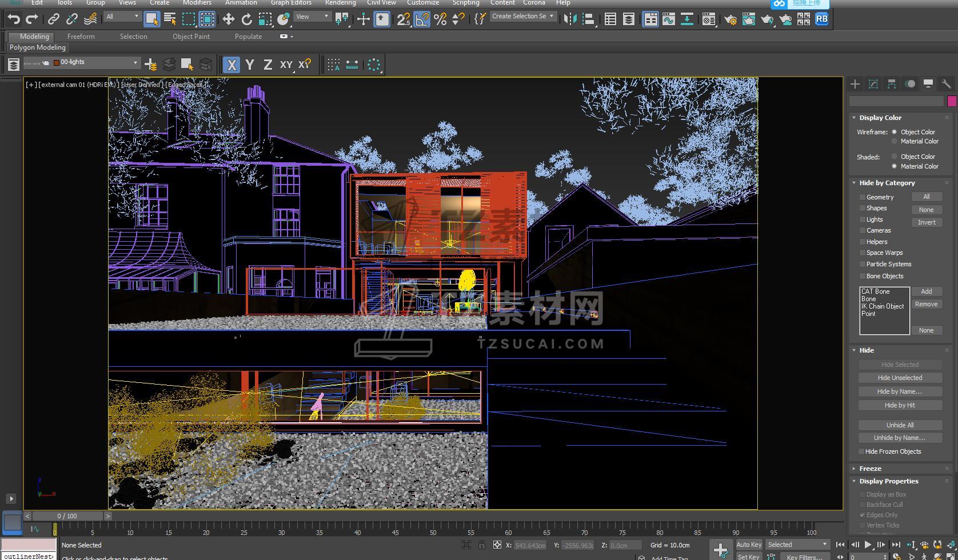Viewport: 958px width, 560px height.
Task: Toggle the Angle Snap tool
Action: (422, 19)
